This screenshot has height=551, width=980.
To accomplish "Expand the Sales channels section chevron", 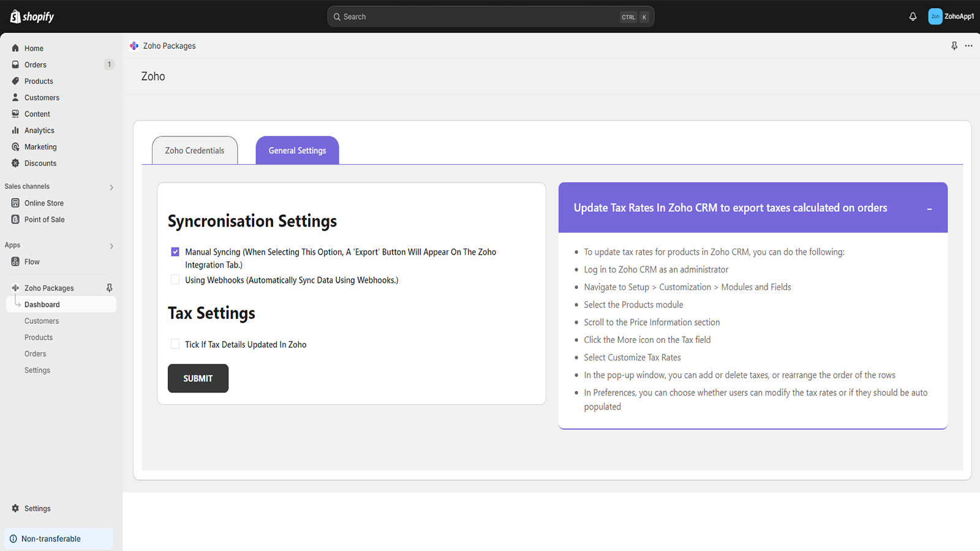I will tap(111, 187).
